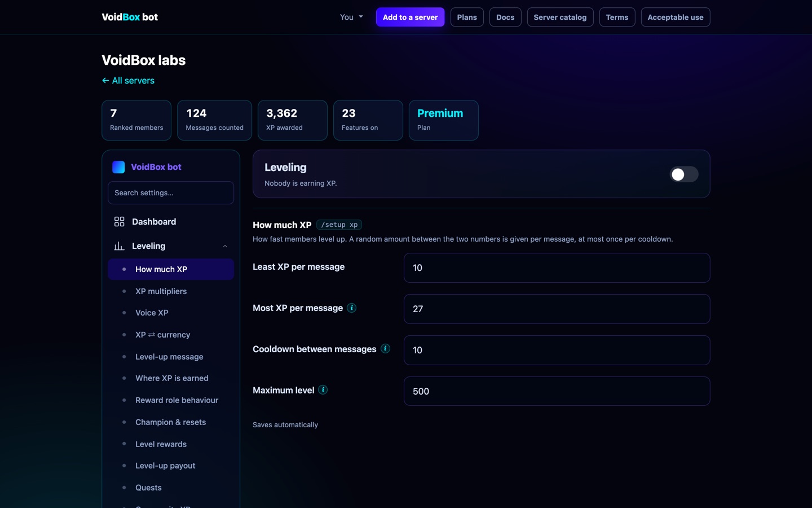Click the Ranked members stat card
Screen dimensions: 812x508
click(x=136, y=120)
